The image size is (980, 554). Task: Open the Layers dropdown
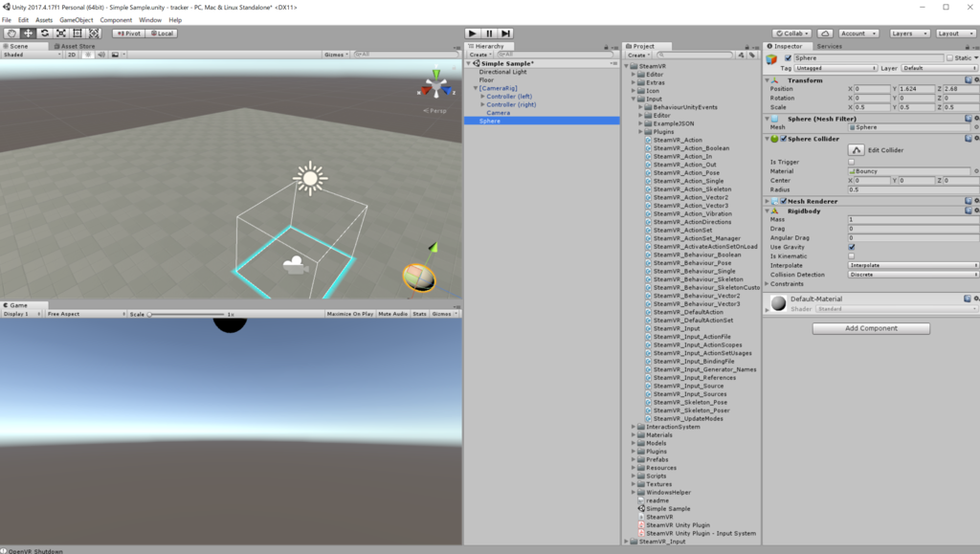909,33
